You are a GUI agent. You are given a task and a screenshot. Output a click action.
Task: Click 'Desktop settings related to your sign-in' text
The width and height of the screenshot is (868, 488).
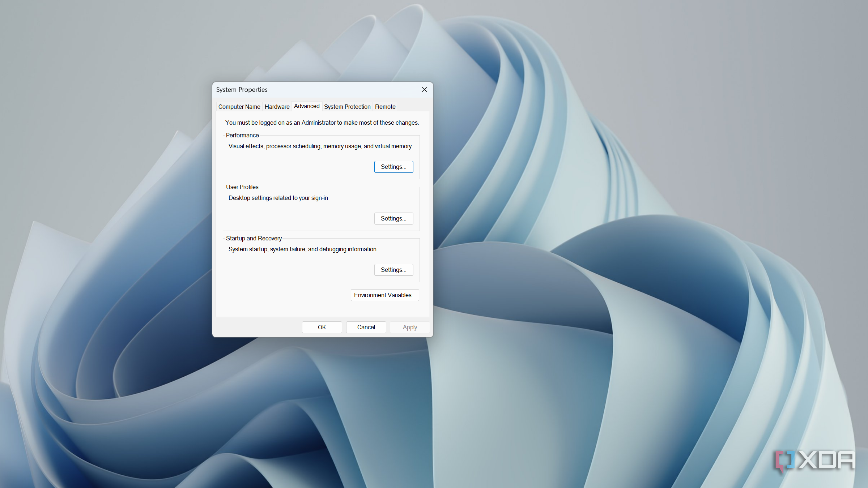coord(278,198)
